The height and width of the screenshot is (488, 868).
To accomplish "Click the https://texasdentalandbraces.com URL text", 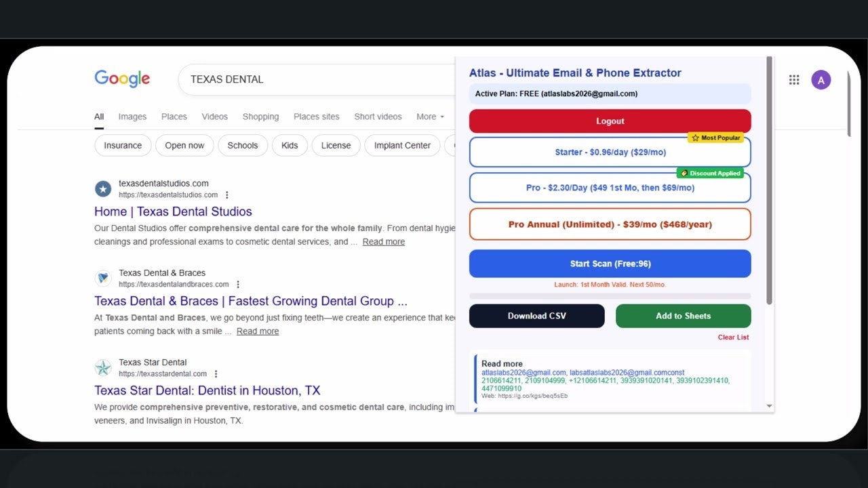I will click(174, 285).
